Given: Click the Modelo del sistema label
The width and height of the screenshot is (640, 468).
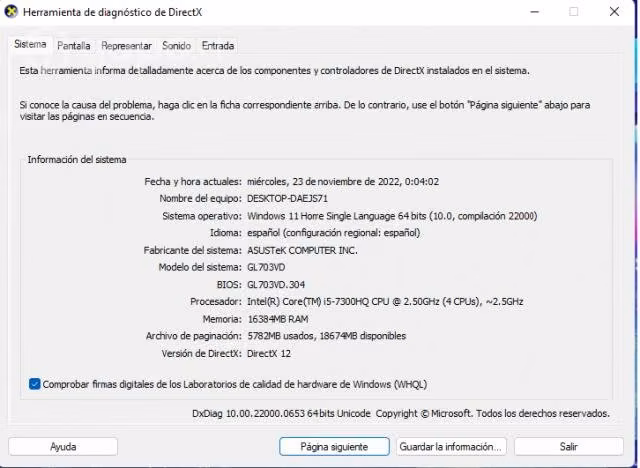Looking at the screenshot, I should pos(200,267).
